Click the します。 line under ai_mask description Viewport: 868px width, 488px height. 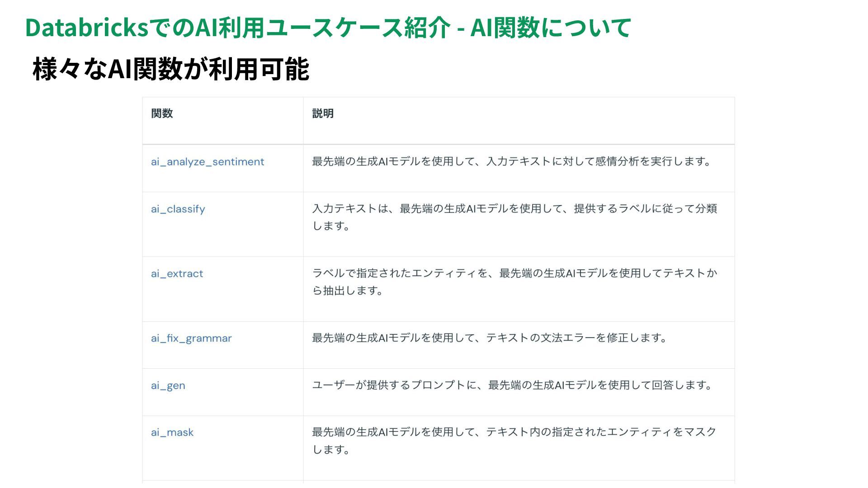pyautogui.click(x=331, y=450)
